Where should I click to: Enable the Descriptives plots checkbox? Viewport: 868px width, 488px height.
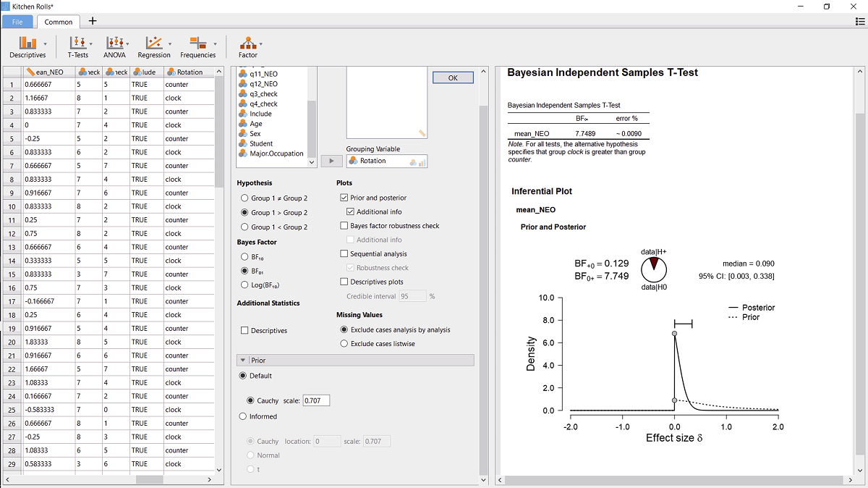[344, 282]
